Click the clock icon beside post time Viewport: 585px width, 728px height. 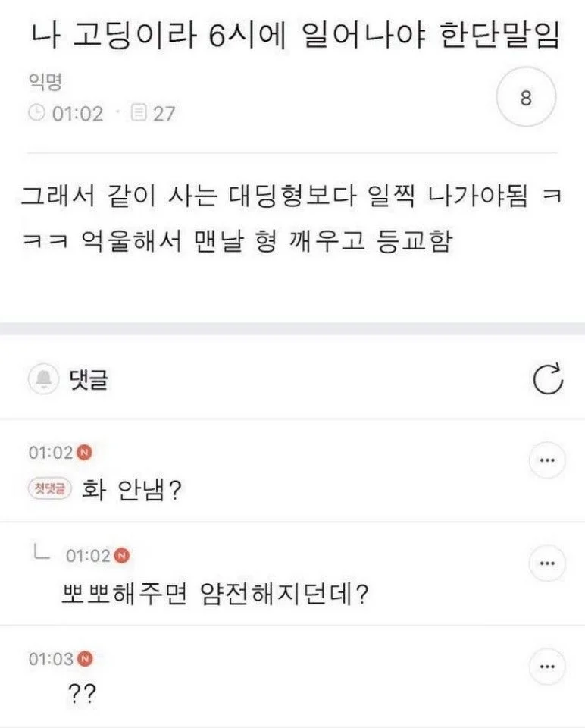(x=36, y=114)
